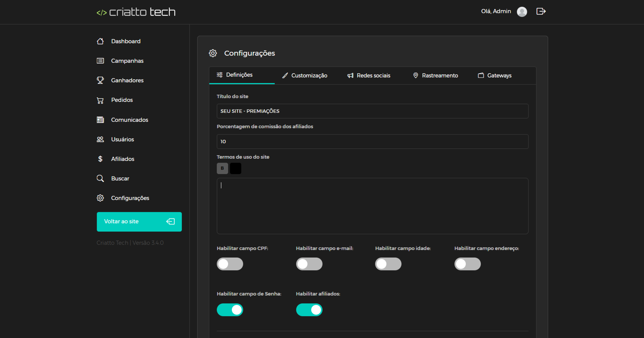Click the Definições sliders icon
The image size is (644, 338).
tap(220, 75)
